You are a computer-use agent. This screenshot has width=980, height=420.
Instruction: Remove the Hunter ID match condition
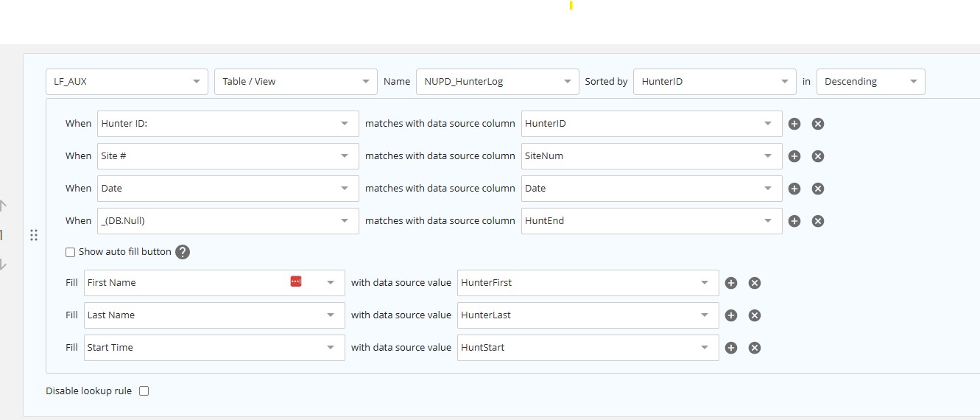tap(817, 124)
